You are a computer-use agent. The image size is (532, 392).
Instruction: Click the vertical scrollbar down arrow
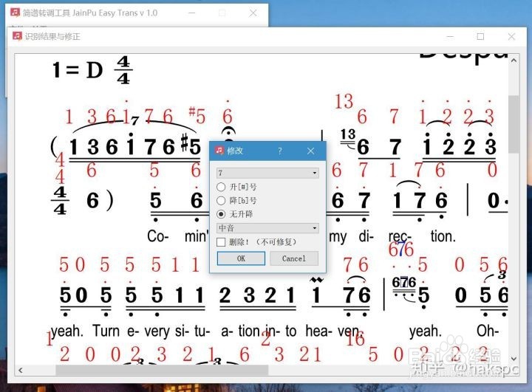click(x=514, y=359)
